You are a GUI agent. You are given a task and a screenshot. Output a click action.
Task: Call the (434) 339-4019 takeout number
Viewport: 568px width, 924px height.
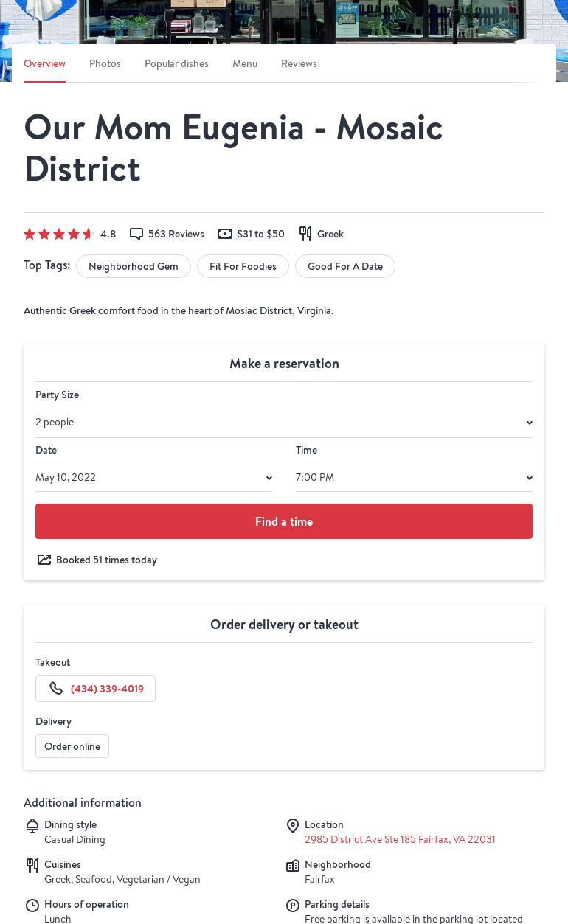click(107, 689)
